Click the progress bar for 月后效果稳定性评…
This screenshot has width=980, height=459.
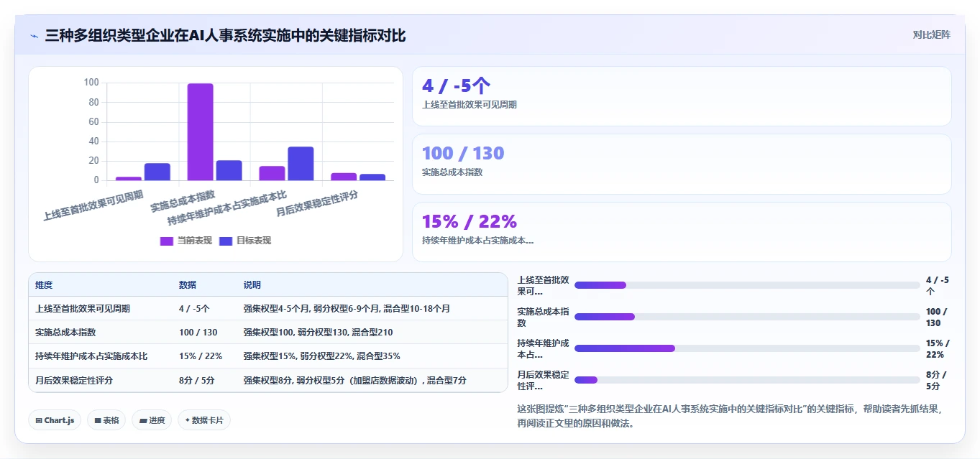coord(747,380)
